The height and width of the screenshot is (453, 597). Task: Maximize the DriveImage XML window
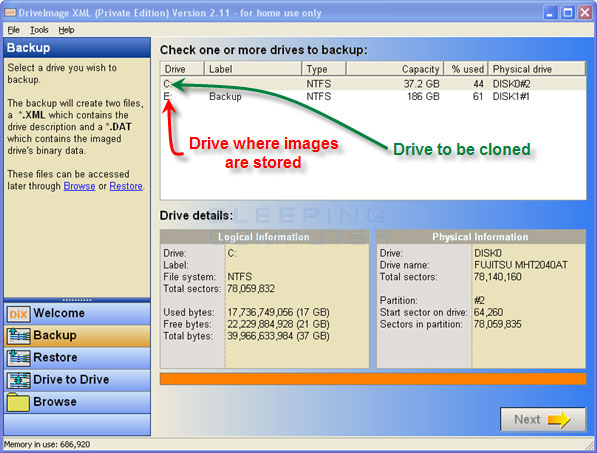tap(567, 13)
